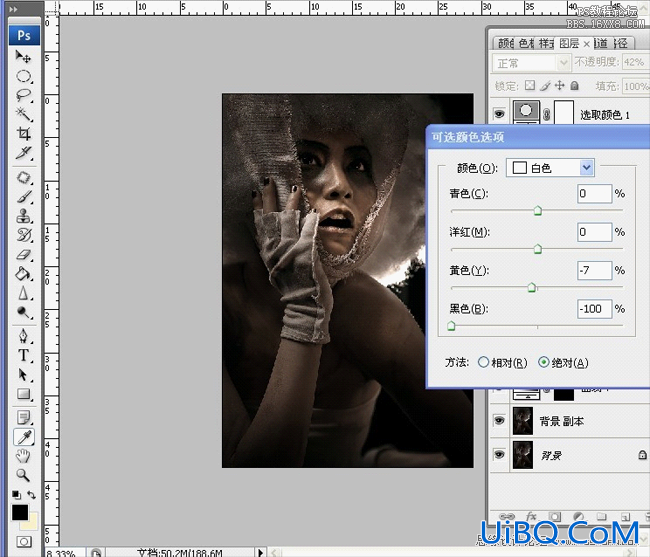This screenshot has height=557, width=650.
Task: Select the Path Selection tool
Action: (x=23, y=375)
